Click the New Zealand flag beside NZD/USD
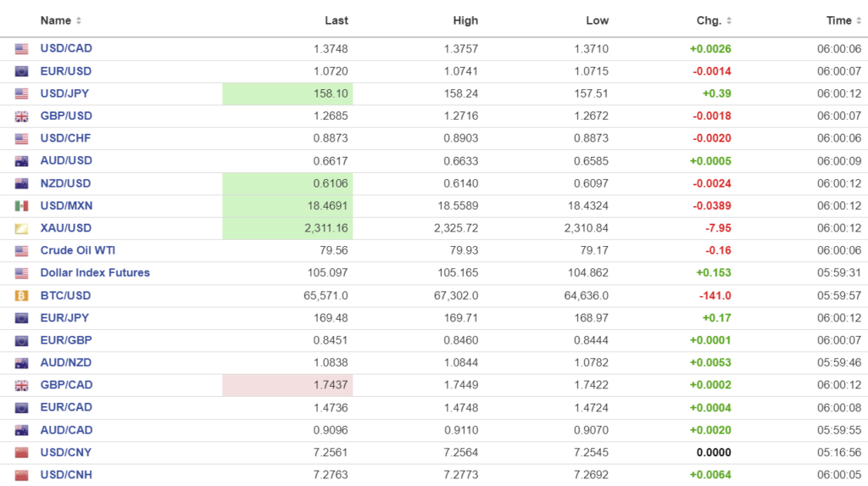Screen dimensions: 868x486 coord(22,183)
